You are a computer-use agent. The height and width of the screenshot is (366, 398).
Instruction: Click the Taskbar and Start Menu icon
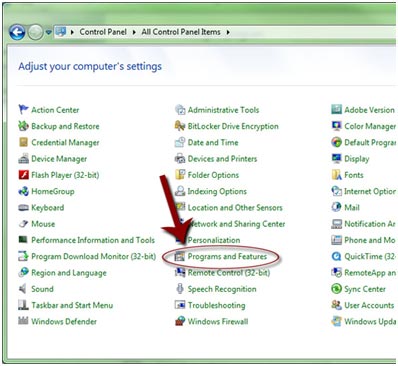(23, 305)
